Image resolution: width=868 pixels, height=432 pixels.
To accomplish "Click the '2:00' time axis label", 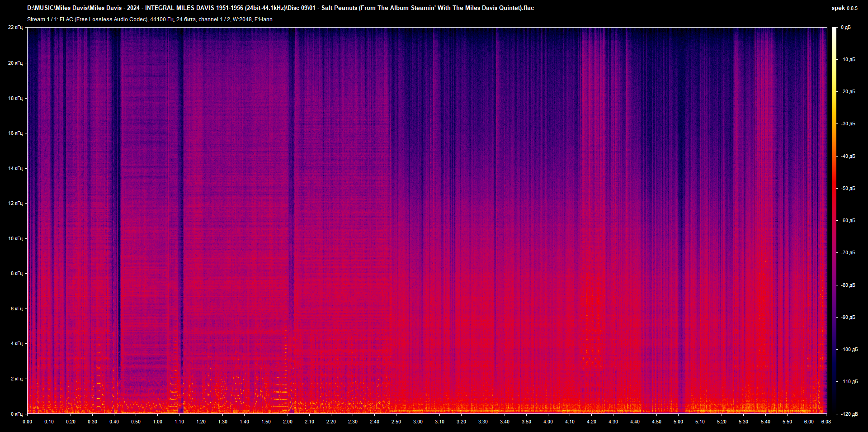I will 288,422.
